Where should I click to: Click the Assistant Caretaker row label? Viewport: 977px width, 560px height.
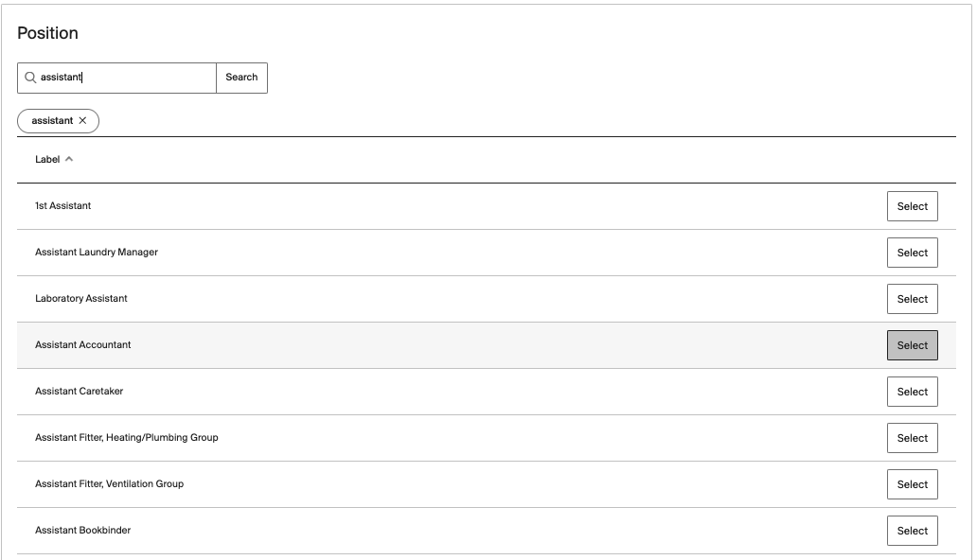click(80, 392)
